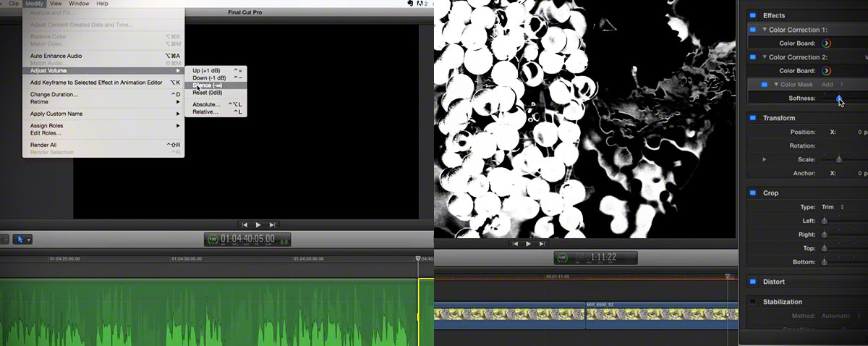Jump to previous edit in right viewer
The height and width of the screenshot is (346, 868).
click(514, 244)
